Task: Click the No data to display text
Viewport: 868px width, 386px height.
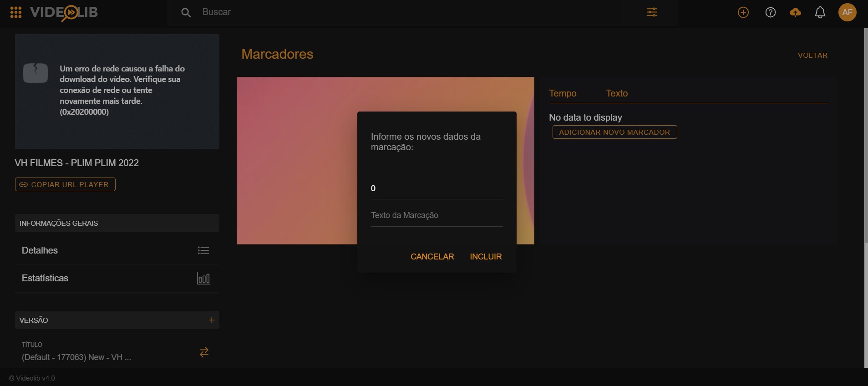Action: pos(585,117)
